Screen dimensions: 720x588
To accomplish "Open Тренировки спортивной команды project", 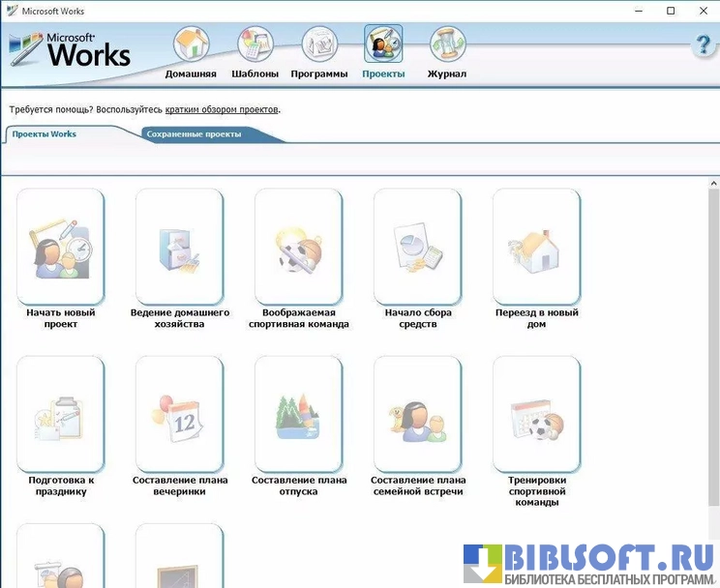I will [536, 414].
